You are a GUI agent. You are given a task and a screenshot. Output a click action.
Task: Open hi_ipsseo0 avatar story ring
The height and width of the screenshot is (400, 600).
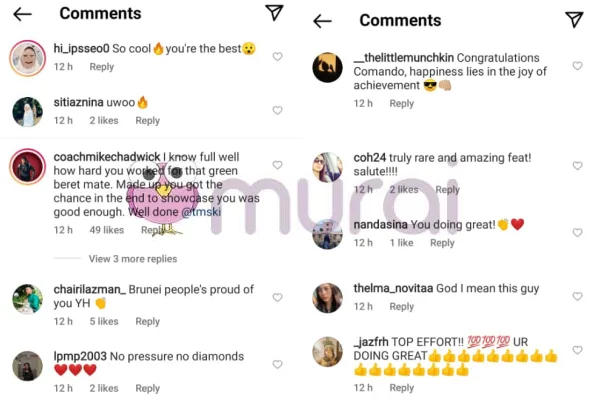28,58
